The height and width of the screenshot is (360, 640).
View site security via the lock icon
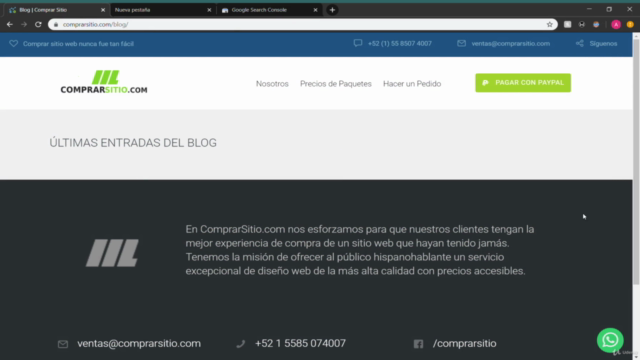56,24
